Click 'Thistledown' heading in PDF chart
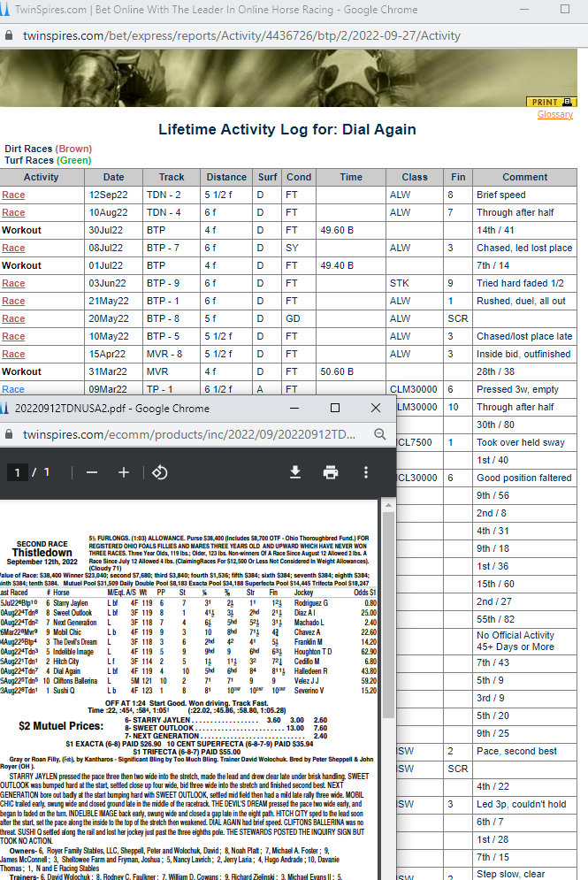This screenshot has height=880, width=588. [42, 553]
